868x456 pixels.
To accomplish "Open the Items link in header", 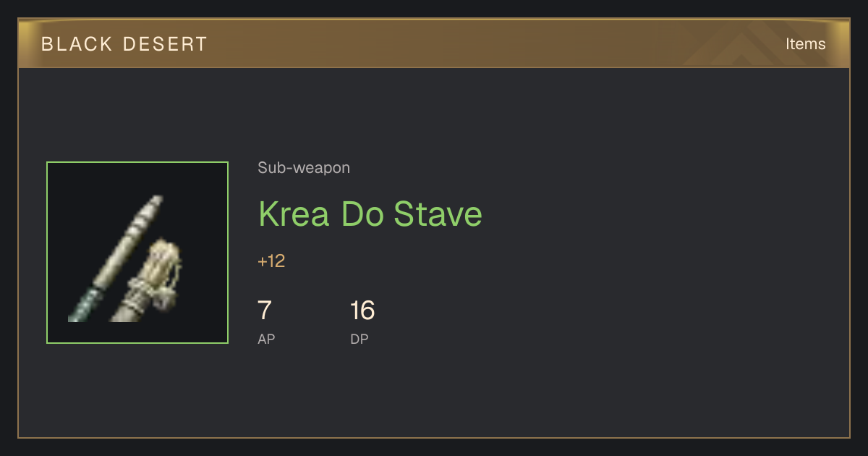I will (x=805, y=44).
